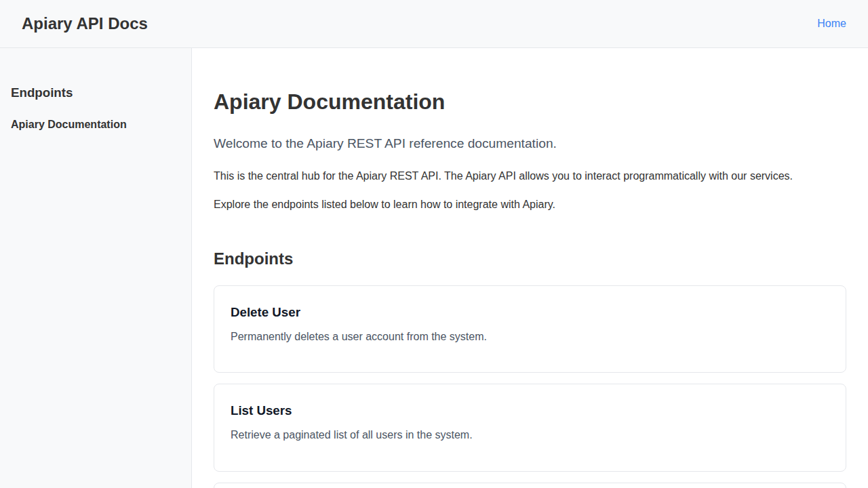Click the Home navigation link

coord(831,23)
